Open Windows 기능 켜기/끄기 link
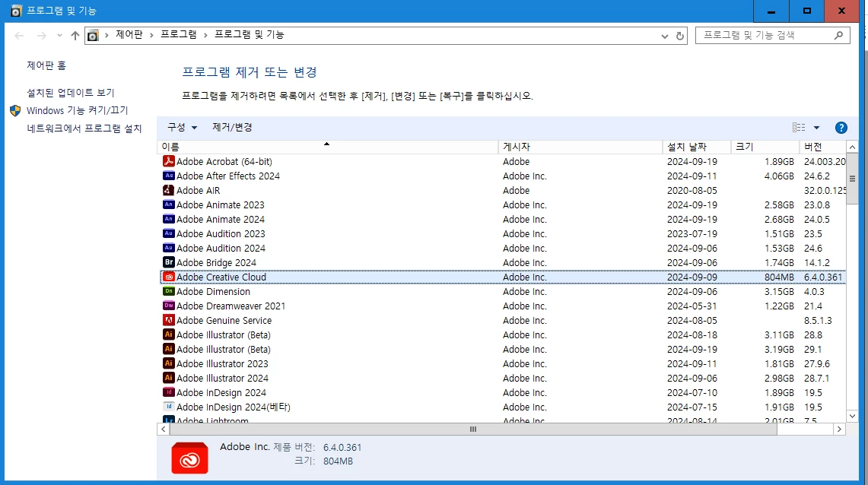Screen dimensions: 868x485 [x=77, y=110]
